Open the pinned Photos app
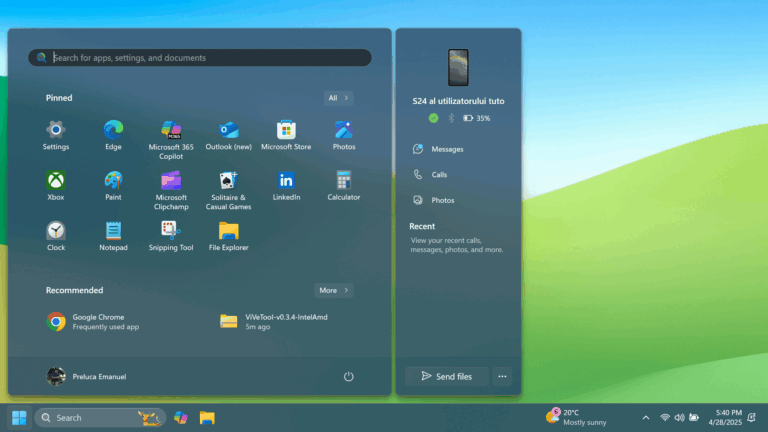The height and width of the screenshot is (432, 768). pyautogui.click(x=344, y=135)
